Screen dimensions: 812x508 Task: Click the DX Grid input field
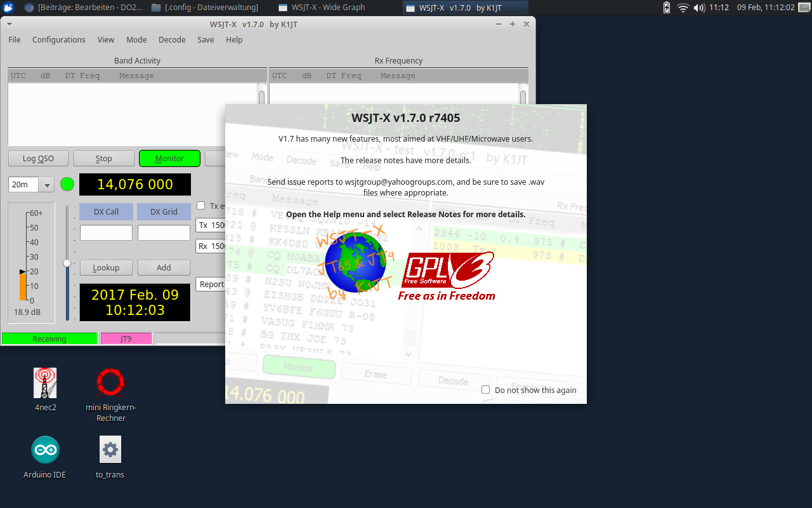(164, 233)
